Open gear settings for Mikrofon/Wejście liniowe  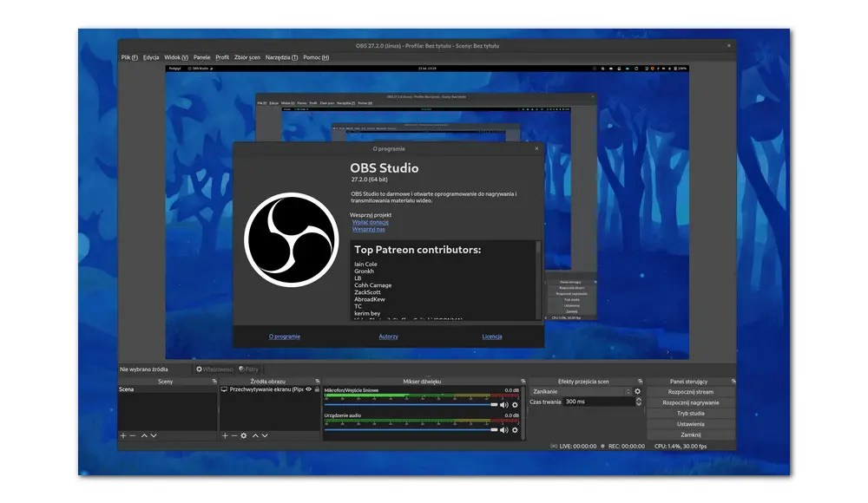pyautogui.click(x=515, y=405)
